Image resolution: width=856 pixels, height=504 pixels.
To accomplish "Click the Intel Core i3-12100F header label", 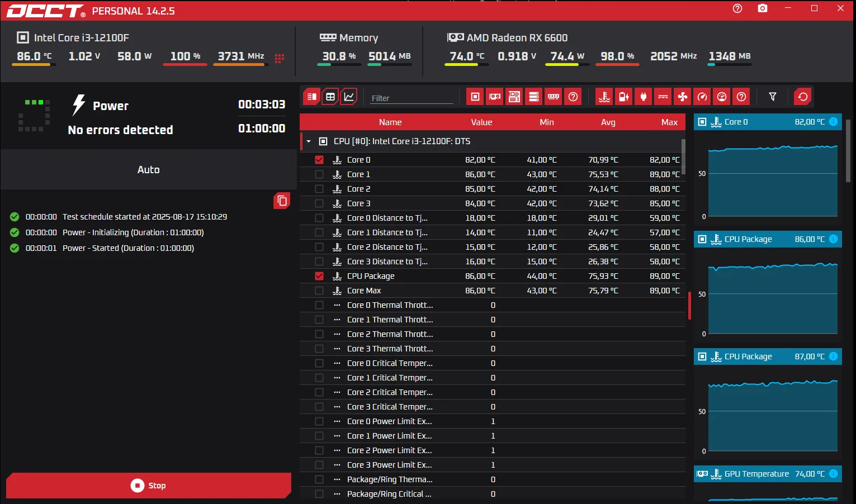I will 82,38.
